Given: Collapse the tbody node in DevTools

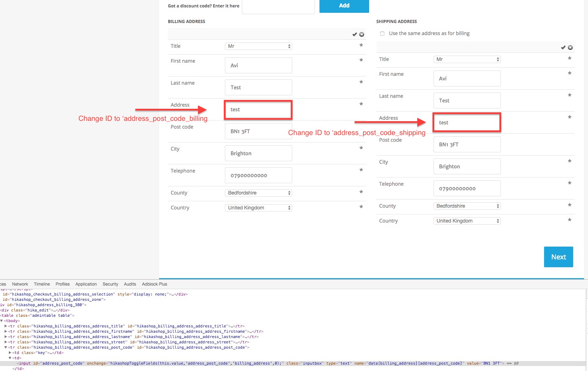Looking at the screenshot, I should (x=1, y=321).
